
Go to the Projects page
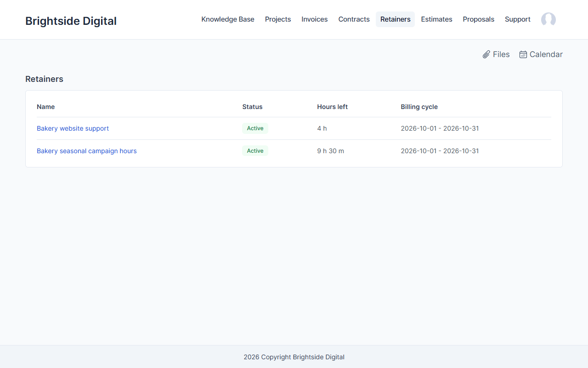278,19
